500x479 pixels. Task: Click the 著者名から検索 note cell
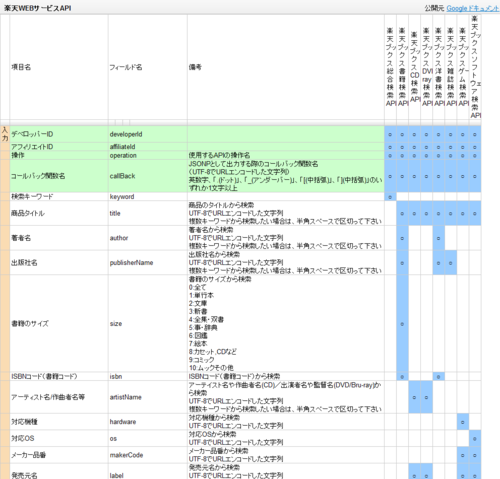(x=286, y=238)
